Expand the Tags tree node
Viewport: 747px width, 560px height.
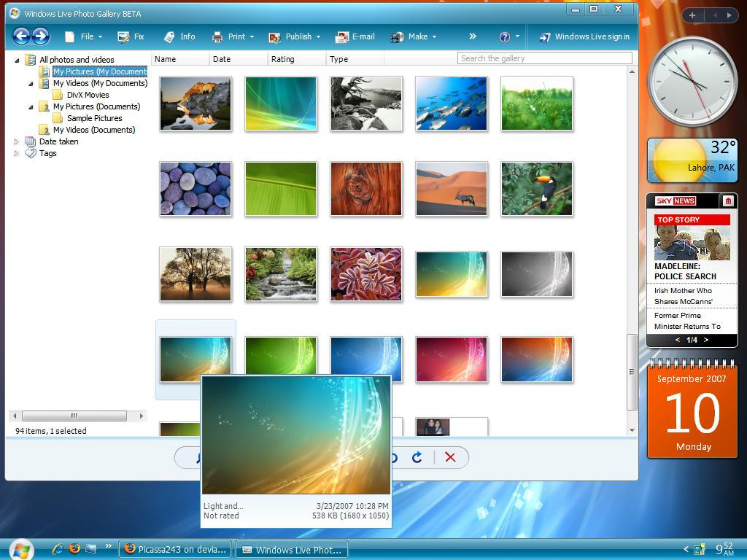(x=17, y=153)
